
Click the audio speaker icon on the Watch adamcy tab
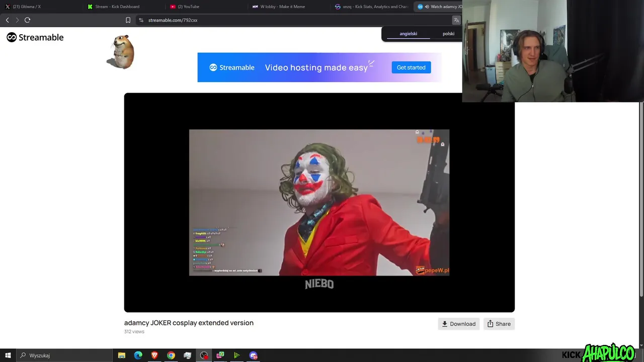[x=427, y=7]
